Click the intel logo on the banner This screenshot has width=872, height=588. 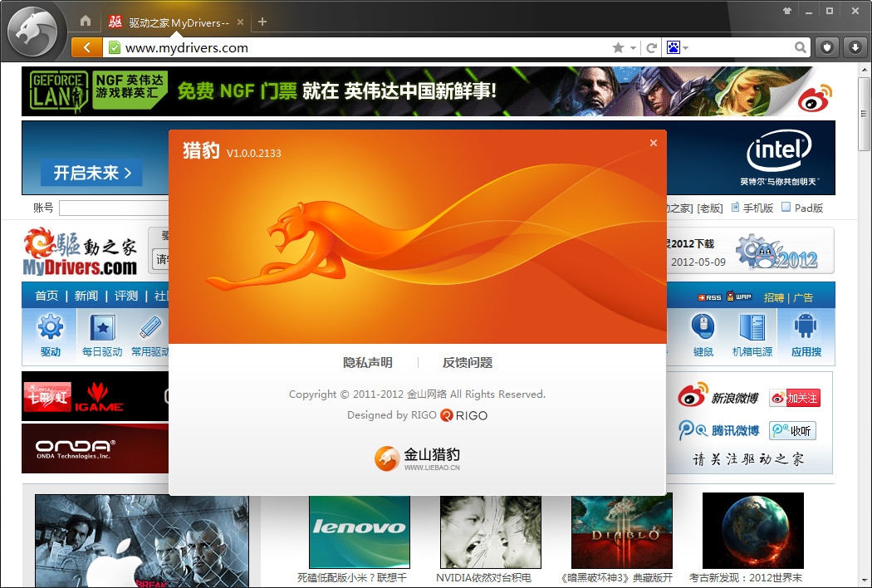point(779,149)
